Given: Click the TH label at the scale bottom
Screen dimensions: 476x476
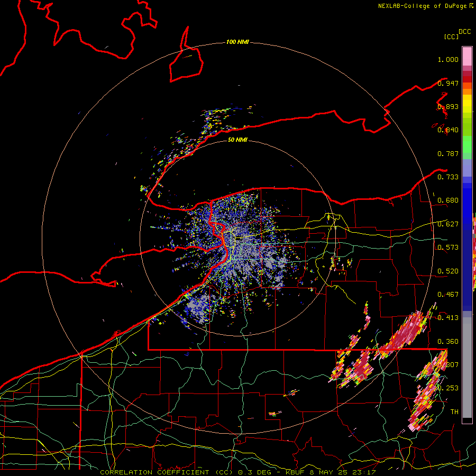Looking at the screenshot, I should pyautogui.click(x=454, y=412).
